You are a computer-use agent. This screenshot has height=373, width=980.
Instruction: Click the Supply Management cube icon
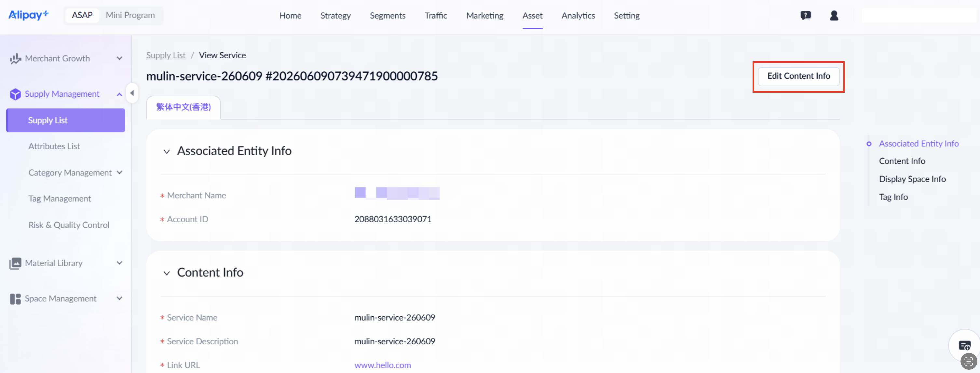(x=15, y=94)
